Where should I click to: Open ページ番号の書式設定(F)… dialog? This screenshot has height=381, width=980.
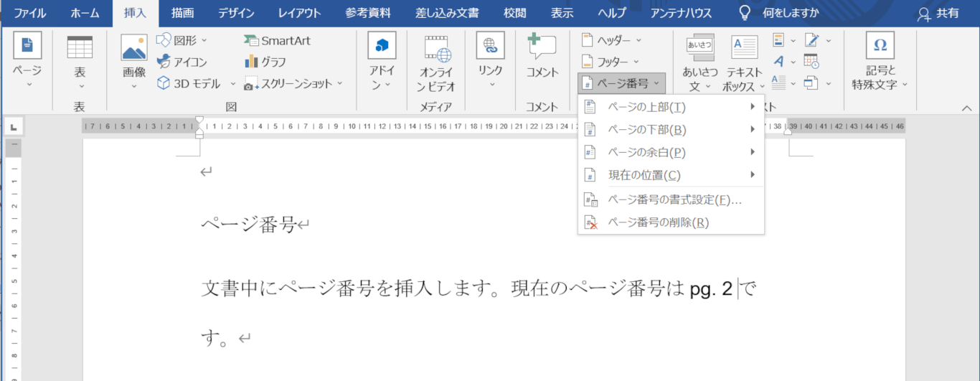point(672,200)
